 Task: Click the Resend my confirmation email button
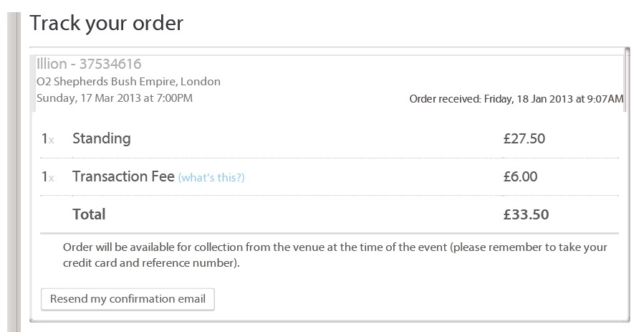128,299
